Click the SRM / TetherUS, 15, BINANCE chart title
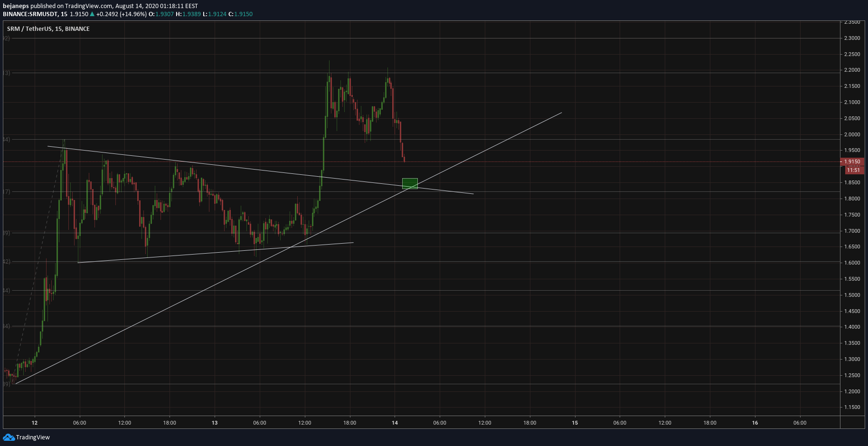868x446 pixels. click(x=48, y=29)
